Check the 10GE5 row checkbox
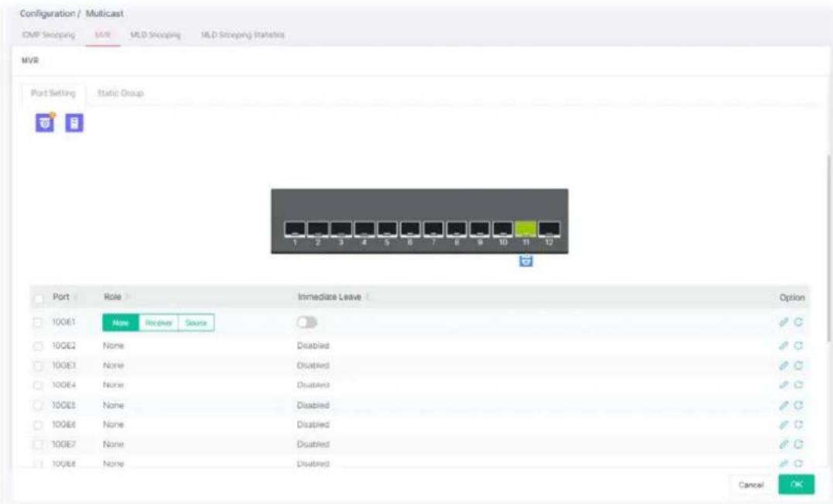833x504 pixels. (38, 406)
